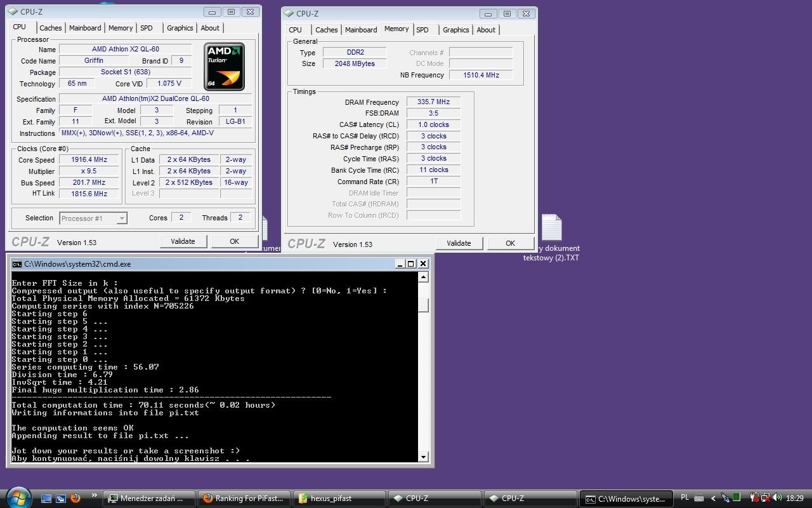
Task: Click the cmd window scrollbar thumb
Action: pyautogui.click(x=423, y=305)
